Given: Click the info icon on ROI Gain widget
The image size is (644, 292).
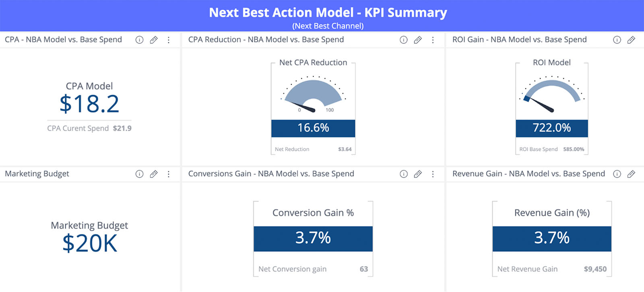Looking at the screenshot, I should 616,40.
